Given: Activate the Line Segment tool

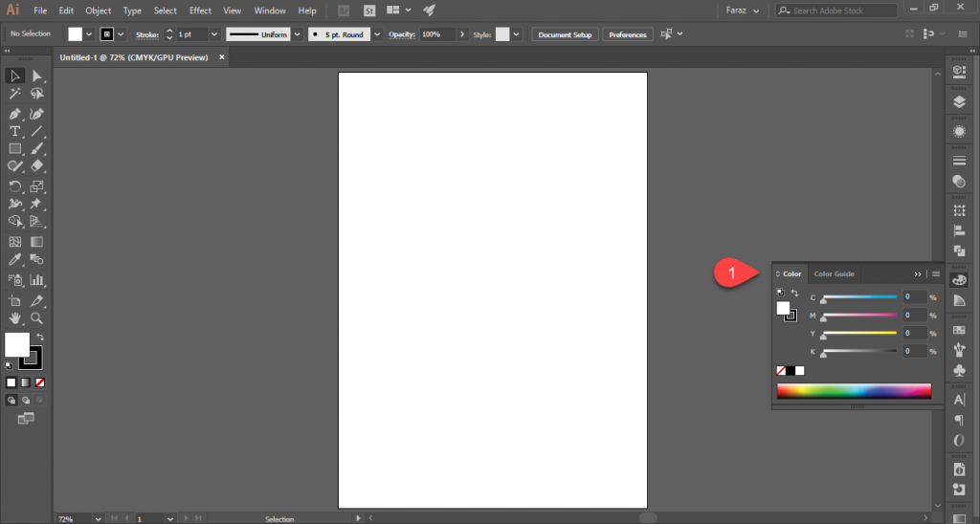Looking at the screenshot, I should (x=37, y=132).
